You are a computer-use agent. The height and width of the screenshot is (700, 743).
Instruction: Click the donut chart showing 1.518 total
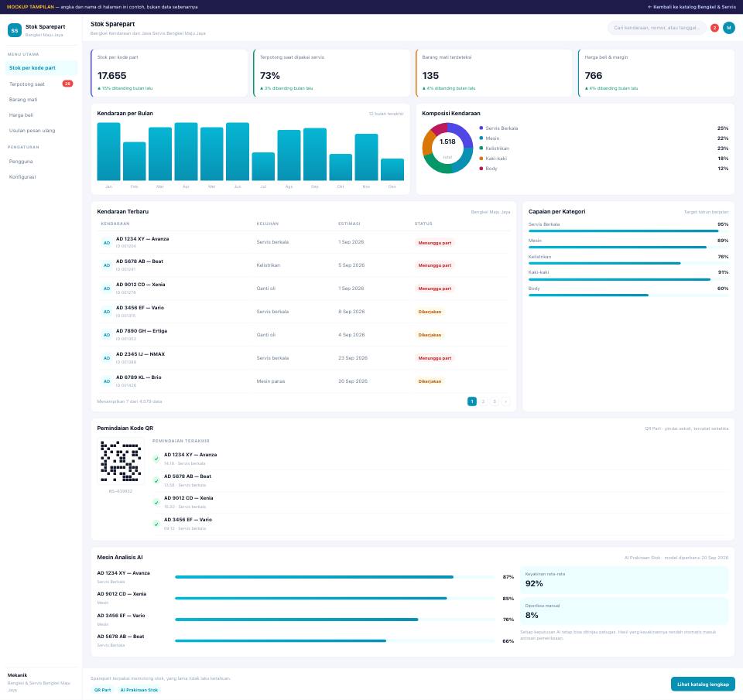pos(447,149)
